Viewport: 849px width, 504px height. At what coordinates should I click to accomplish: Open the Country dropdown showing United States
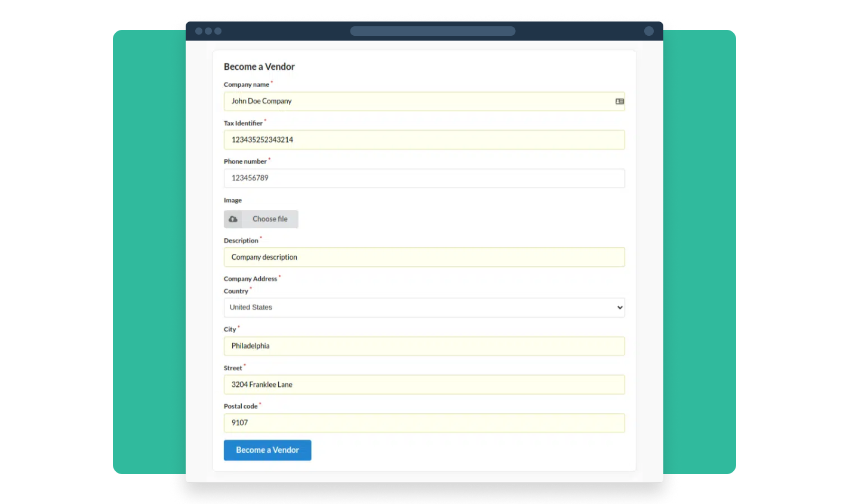point(424,307)
